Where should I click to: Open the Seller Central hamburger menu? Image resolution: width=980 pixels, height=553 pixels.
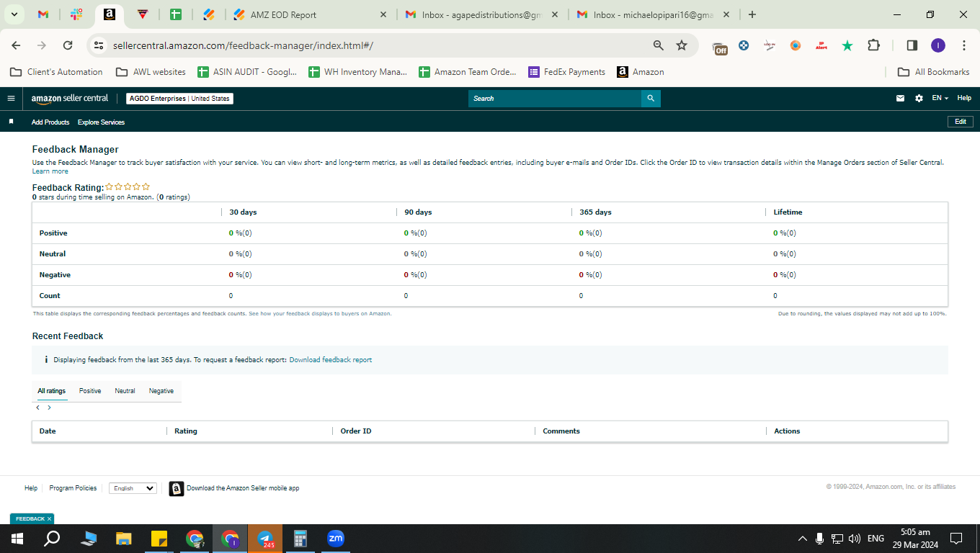click(11, 99)
